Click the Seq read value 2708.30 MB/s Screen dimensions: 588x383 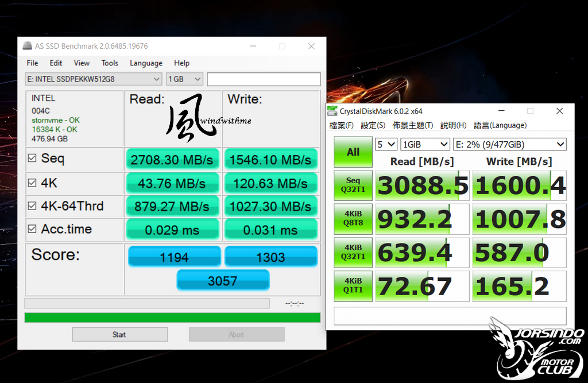point(172,160)
